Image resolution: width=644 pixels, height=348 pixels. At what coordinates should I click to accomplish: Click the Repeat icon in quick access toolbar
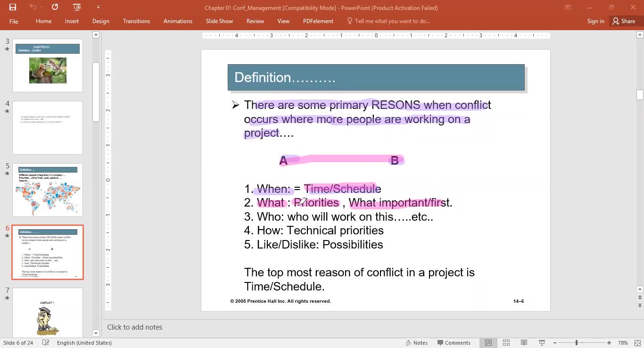point(55,7)
